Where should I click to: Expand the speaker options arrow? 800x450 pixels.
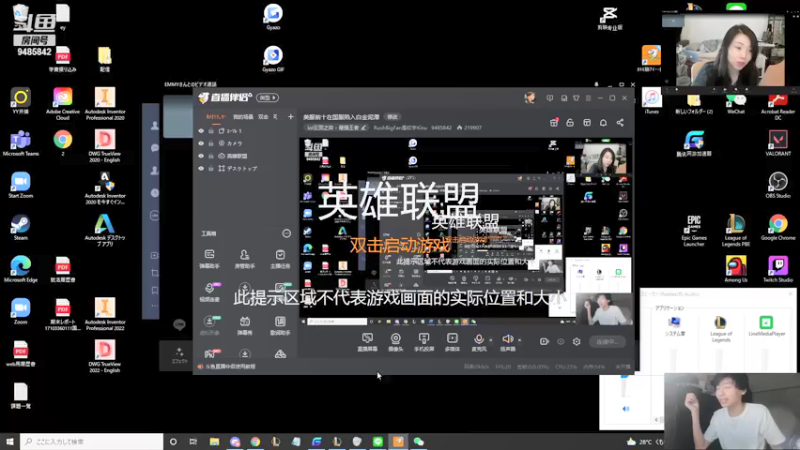[519, 340]
